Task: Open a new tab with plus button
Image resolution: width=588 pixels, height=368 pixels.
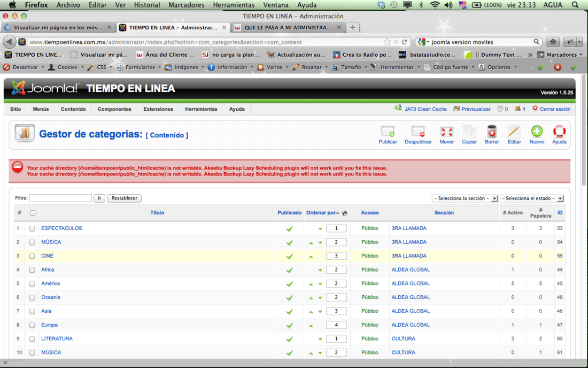Action: coord(352,27)
